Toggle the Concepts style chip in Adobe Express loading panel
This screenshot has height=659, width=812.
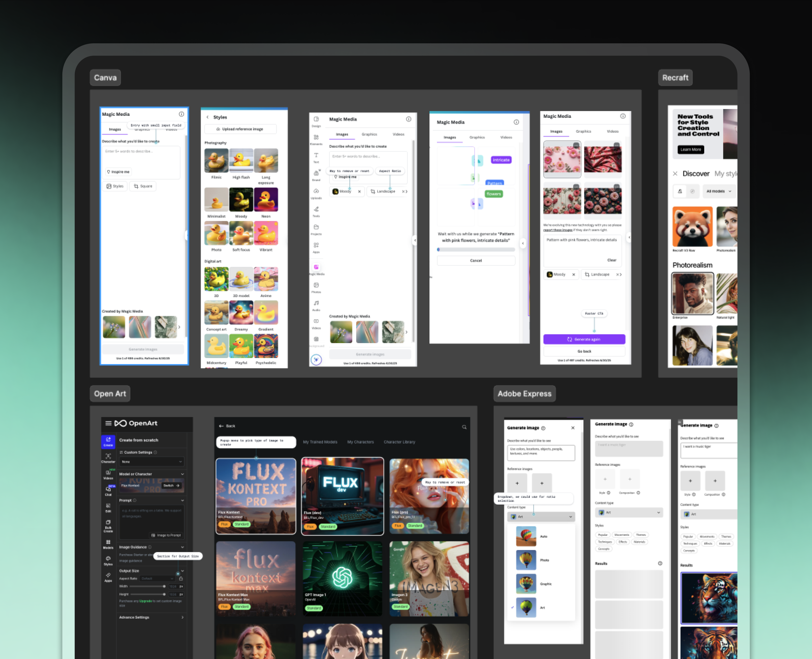point(603,549)
